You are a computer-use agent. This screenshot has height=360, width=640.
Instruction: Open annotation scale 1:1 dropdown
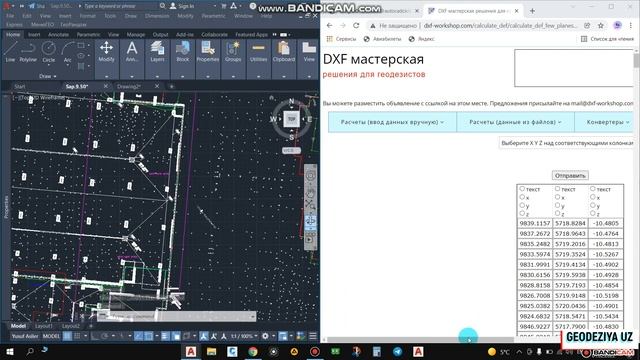coord(244,336)
